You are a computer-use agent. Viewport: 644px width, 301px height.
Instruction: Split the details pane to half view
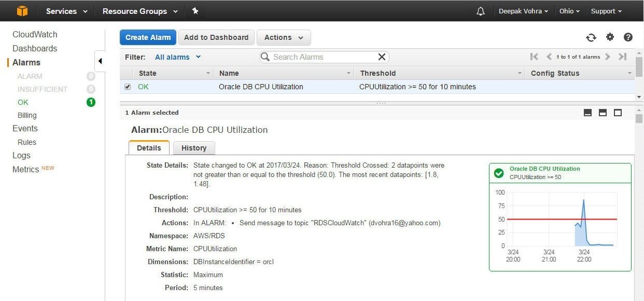click(x=603, y=113)
